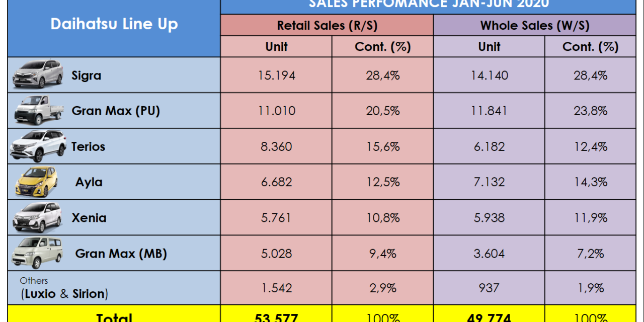Click the Gran Max minibus image
This screenshot has width=644, height=322.
coord(37,253)
